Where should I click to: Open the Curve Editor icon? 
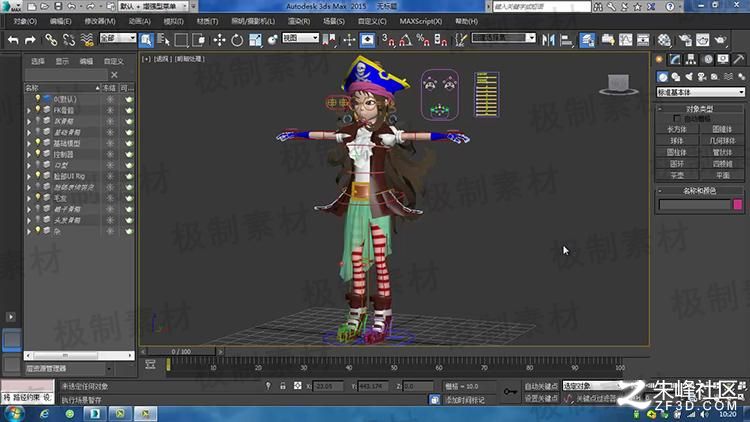pyautogui.click(x=626, y=40)
